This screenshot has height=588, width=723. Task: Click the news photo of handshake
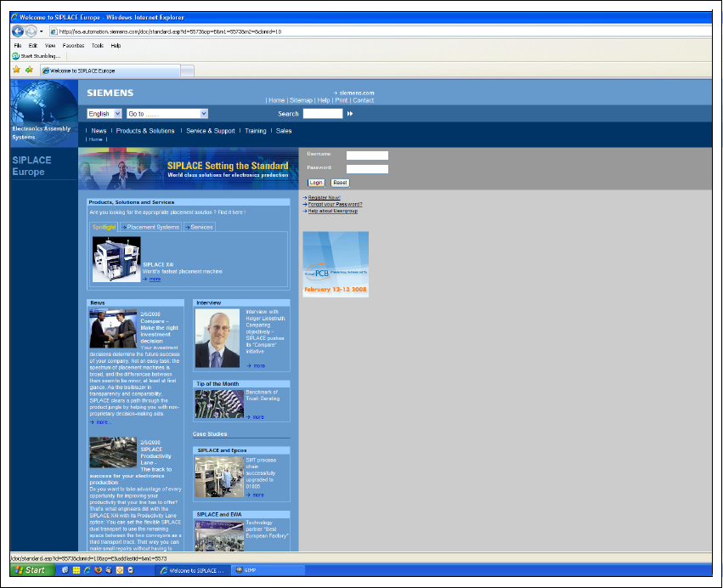click(x=114, y=329)
